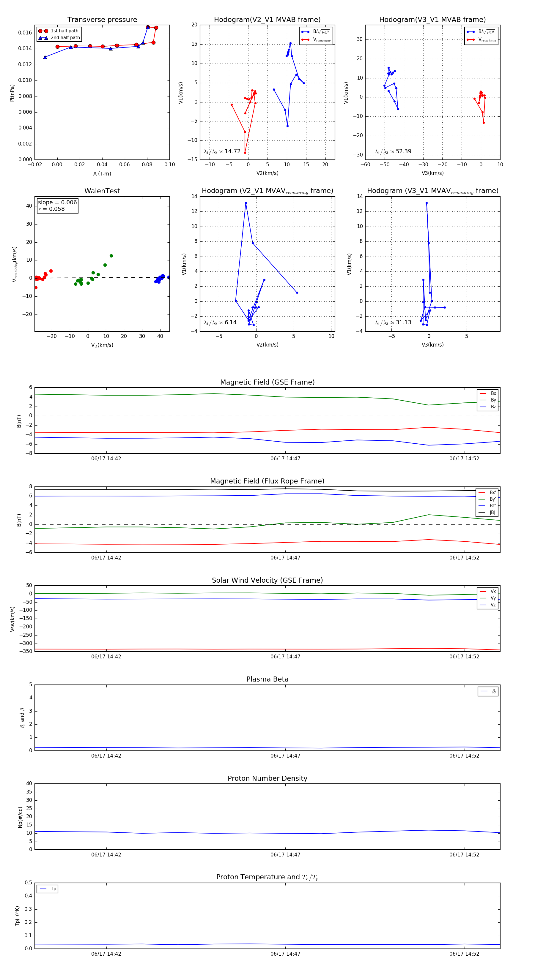Select the Bx' legend entry in Flux Rope panel
535x980 pixels.
tap(487, 492)
